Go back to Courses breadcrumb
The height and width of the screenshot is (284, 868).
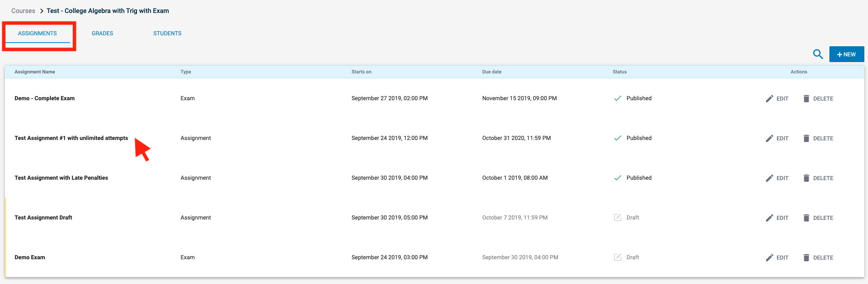23,11
